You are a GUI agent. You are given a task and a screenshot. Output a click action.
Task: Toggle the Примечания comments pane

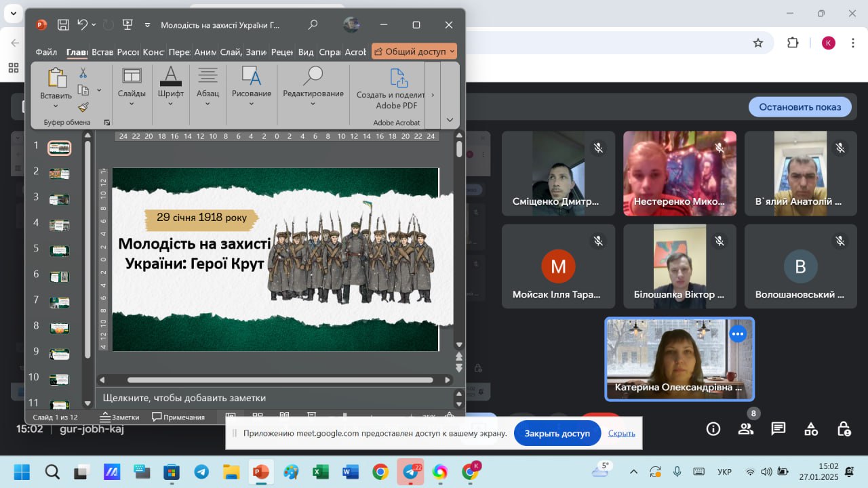tap(178, 417)
